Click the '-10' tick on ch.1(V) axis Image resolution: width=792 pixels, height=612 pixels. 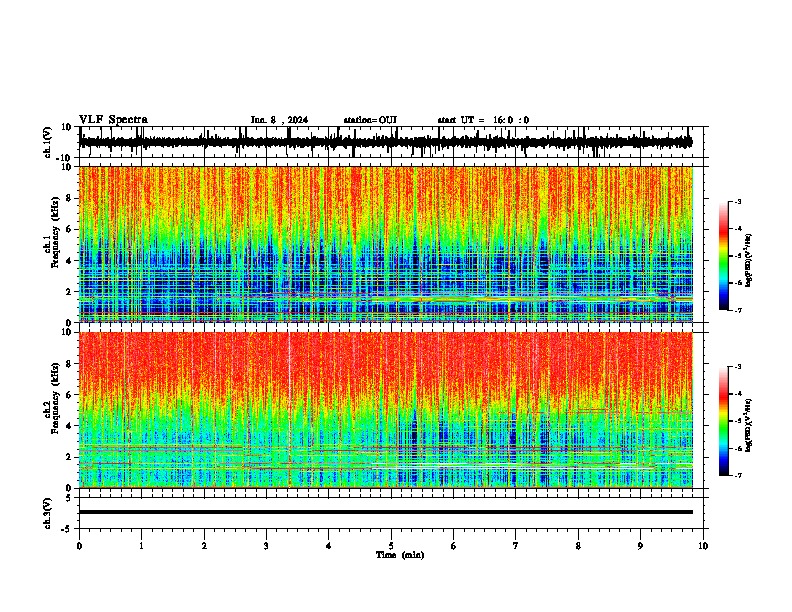[x=65, y=158]
